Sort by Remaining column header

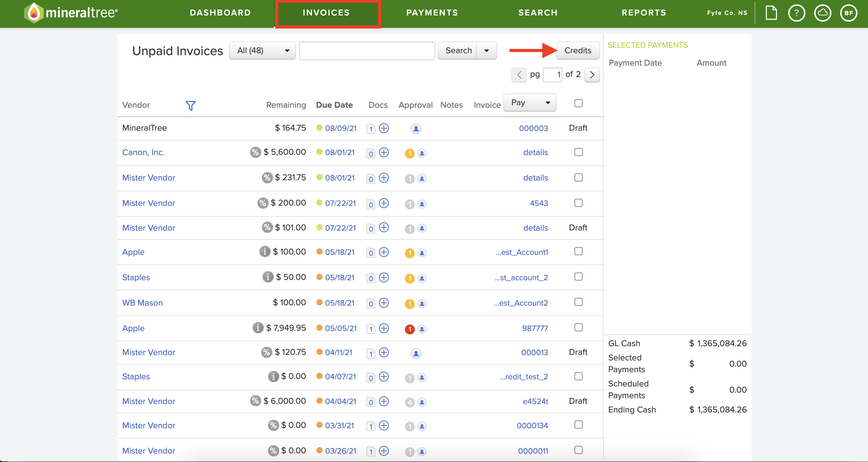[286, 105]
